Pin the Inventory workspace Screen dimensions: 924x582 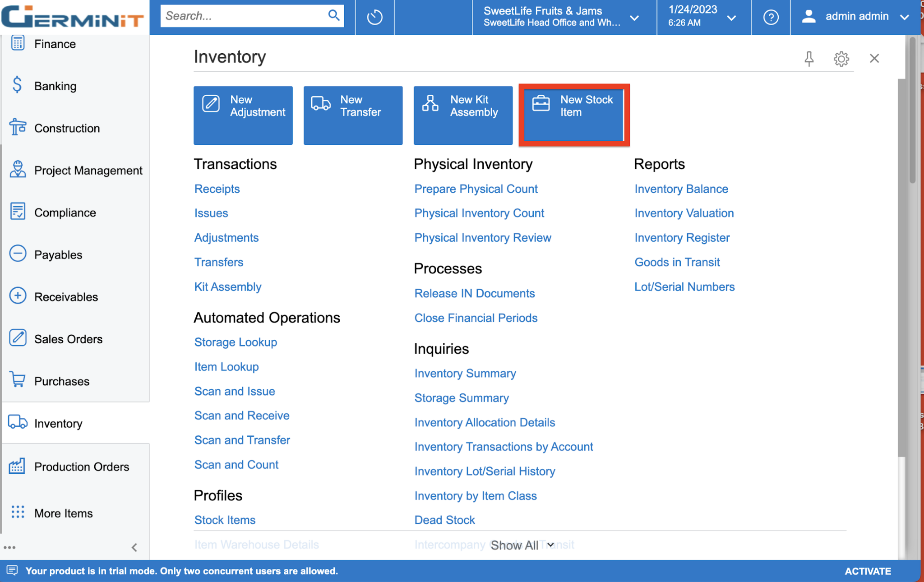coord(809,58)
